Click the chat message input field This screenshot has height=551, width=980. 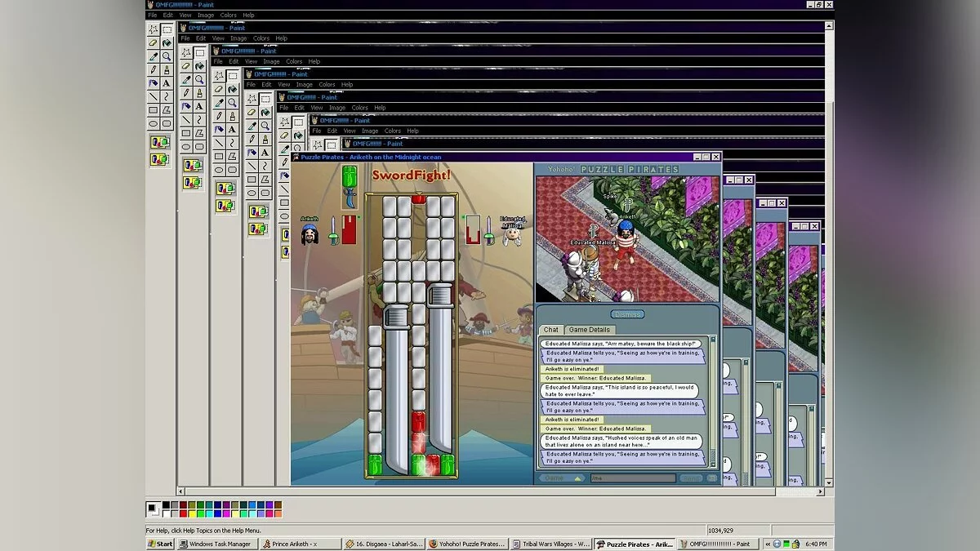click(633, 478)
